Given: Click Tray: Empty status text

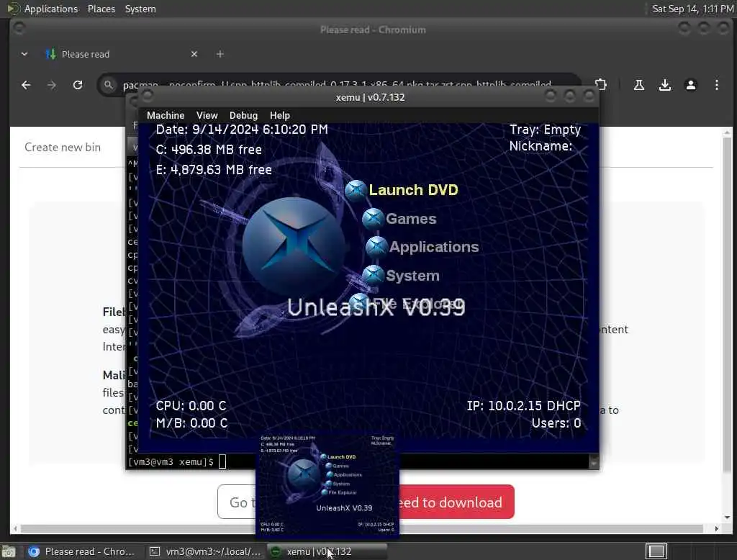Looking at the screenshot, I should click(546, 130).
